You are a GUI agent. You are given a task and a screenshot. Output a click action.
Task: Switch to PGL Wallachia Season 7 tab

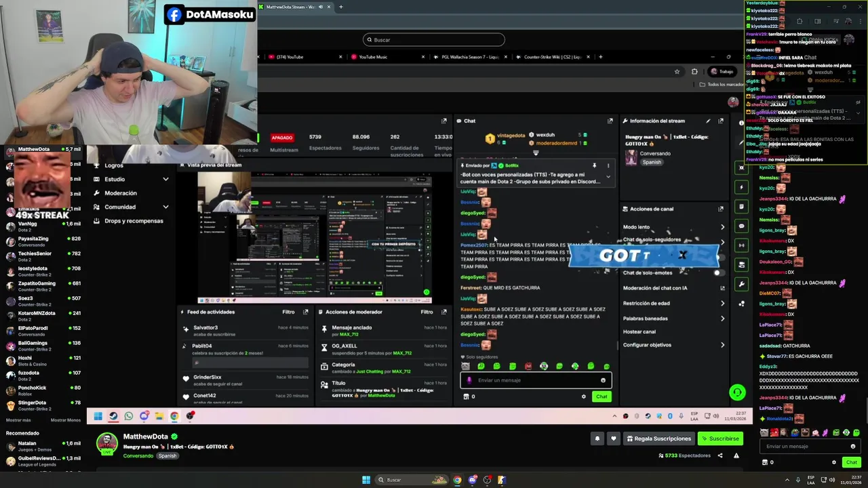tap(471, 57)
